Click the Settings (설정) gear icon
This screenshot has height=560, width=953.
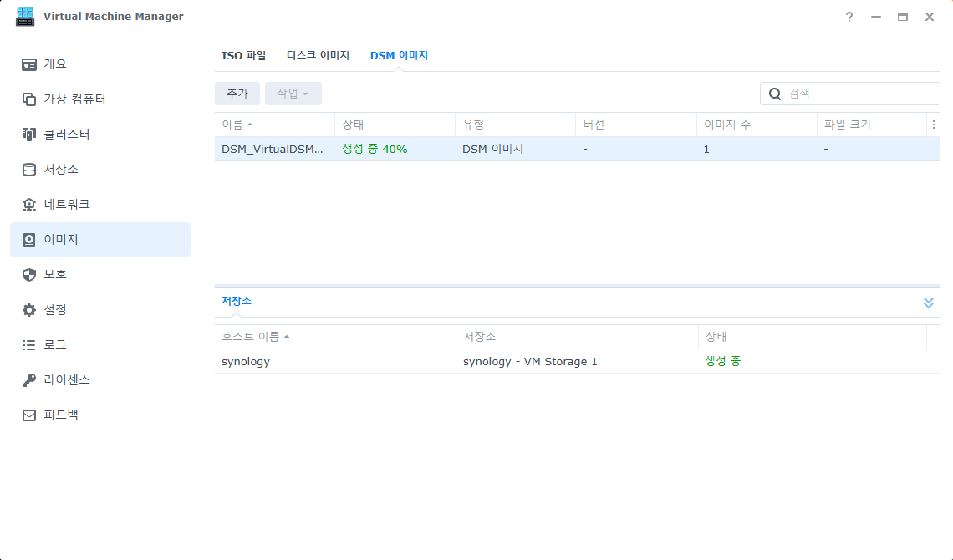[x=29, y=310]
